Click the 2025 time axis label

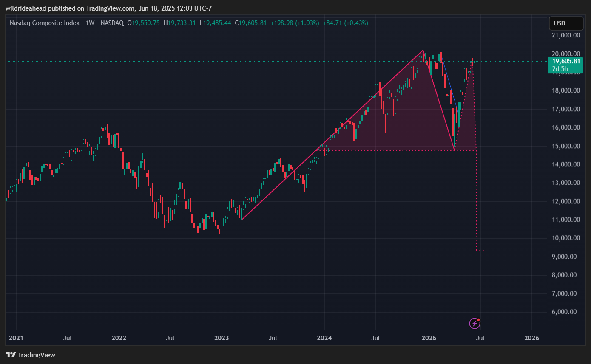point(429,338)
